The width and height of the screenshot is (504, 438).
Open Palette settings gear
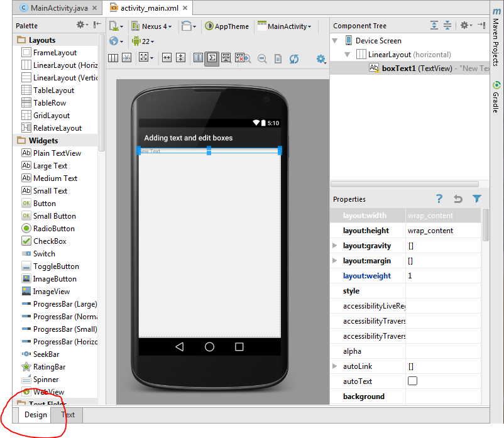click(82, 25)
